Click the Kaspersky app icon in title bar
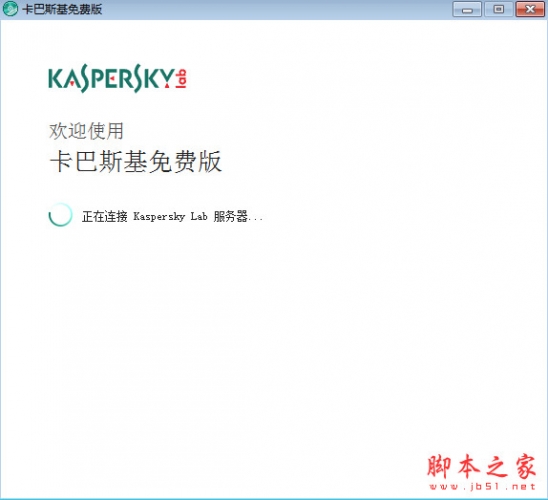 coord(10,9)
